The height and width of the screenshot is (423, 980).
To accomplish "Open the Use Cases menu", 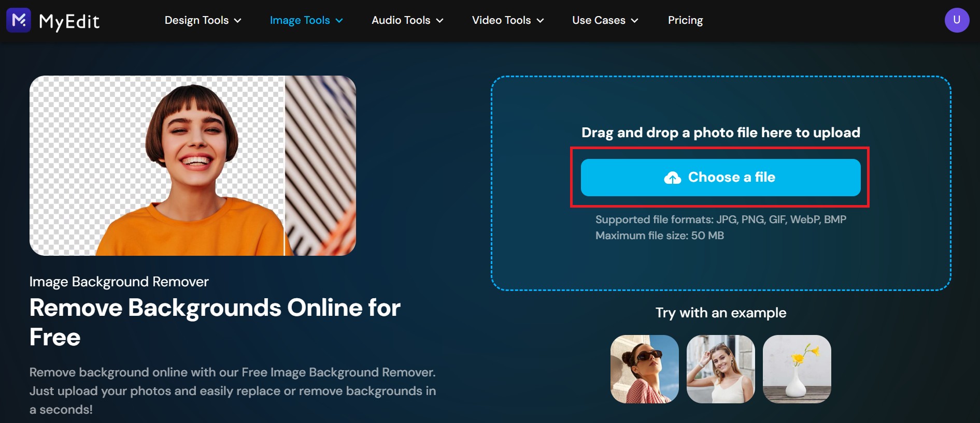I will 605,20.
